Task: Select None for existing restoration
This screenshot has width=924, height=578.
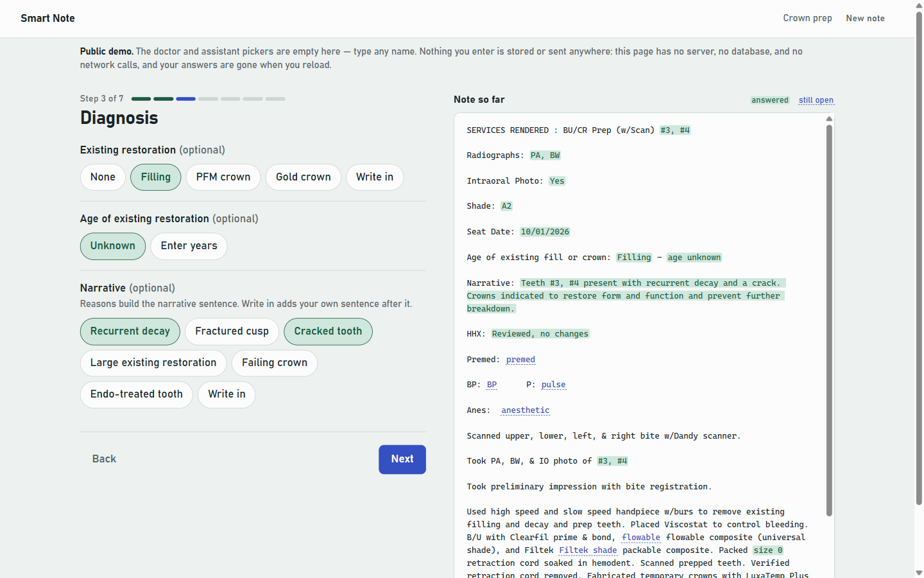Action: (x=103, y=177)
